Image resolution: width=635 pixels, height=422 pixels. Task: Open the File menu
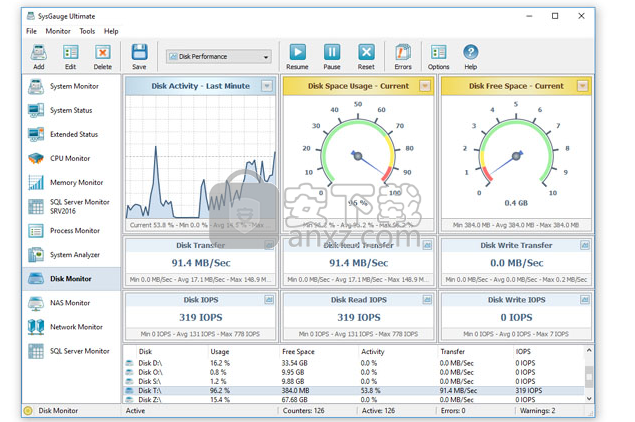click(x=31, y=31)
